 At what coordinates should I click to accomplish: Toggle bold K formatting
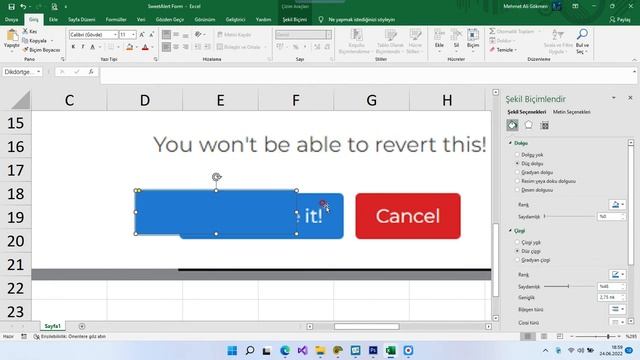73,47
